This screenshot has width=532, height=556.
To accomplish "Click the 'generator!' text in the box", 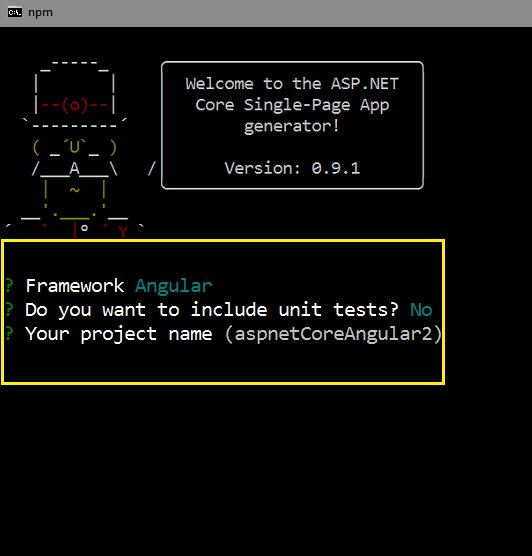I will (x=292, y=127).
